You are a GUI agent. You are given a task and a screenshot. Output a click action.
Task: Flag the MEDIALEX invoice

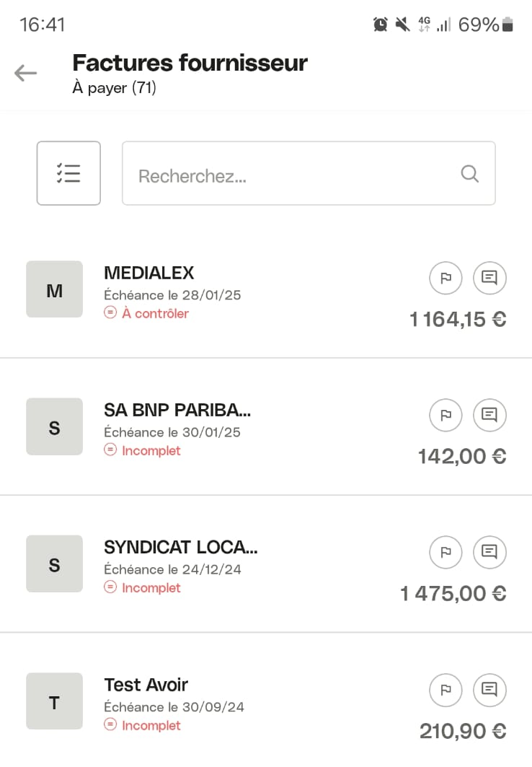pyautogui.click(x=445, y=278)
